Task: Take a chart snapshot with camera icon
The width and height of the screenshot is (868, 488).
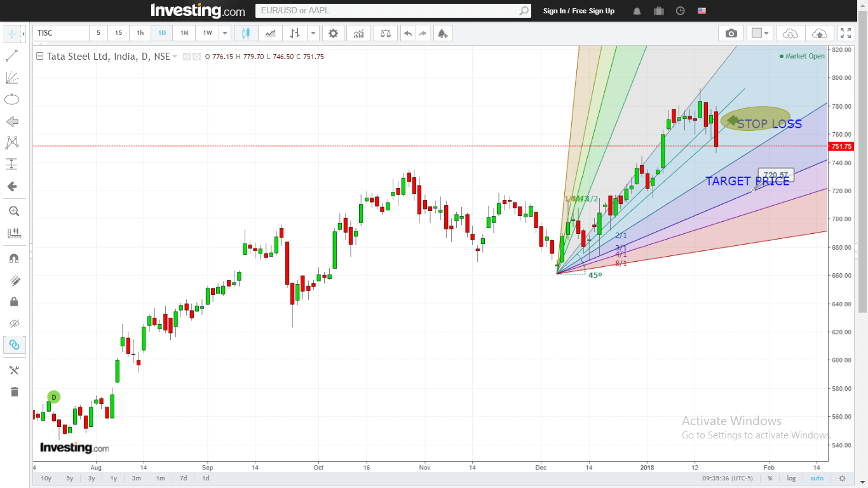Action: (731, 33)
